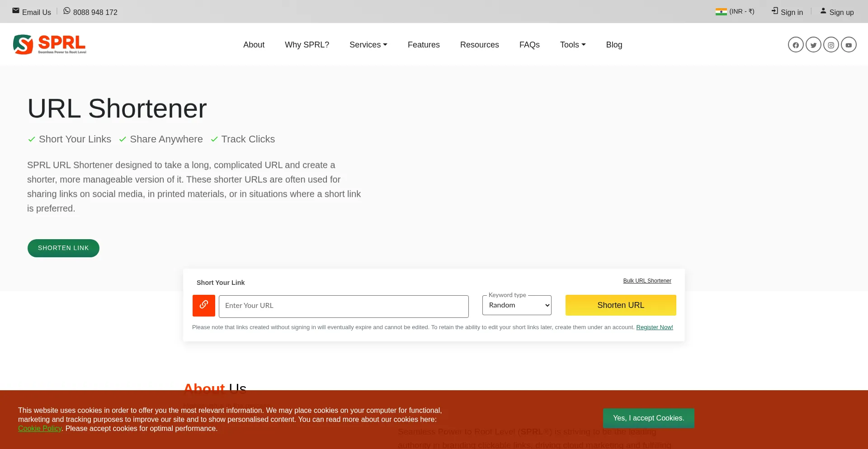Open the YouTube social icon
868x449 pixels.
pos(849,45)
